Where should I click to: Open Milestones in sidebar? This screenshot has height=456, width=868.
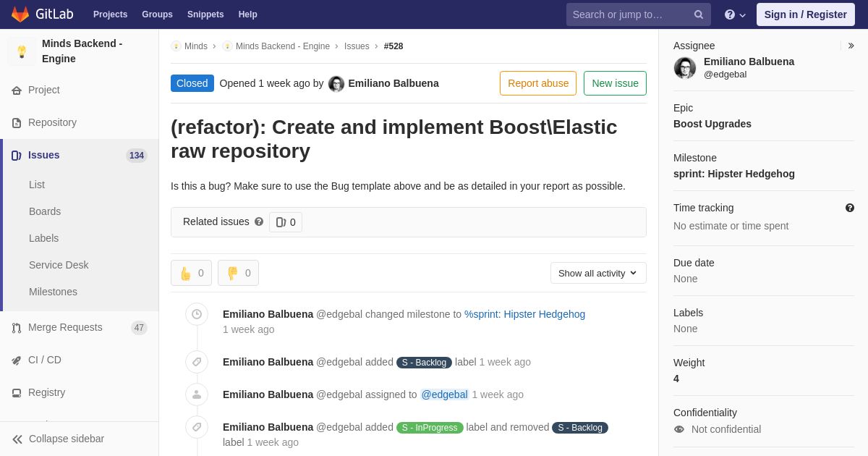click(53, 292)
